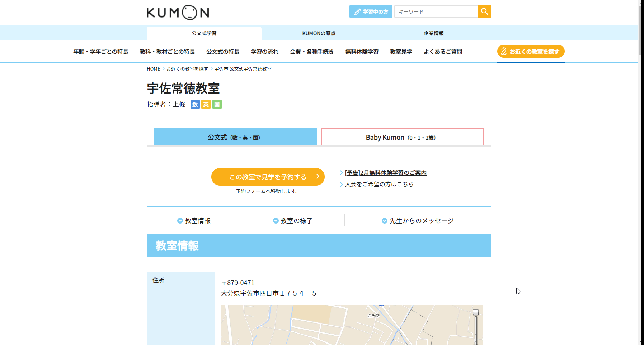Click お近くの教室を探す breadcrumb link
The height and width of the screenshot is (345, 644).
(x=187, y=69)
